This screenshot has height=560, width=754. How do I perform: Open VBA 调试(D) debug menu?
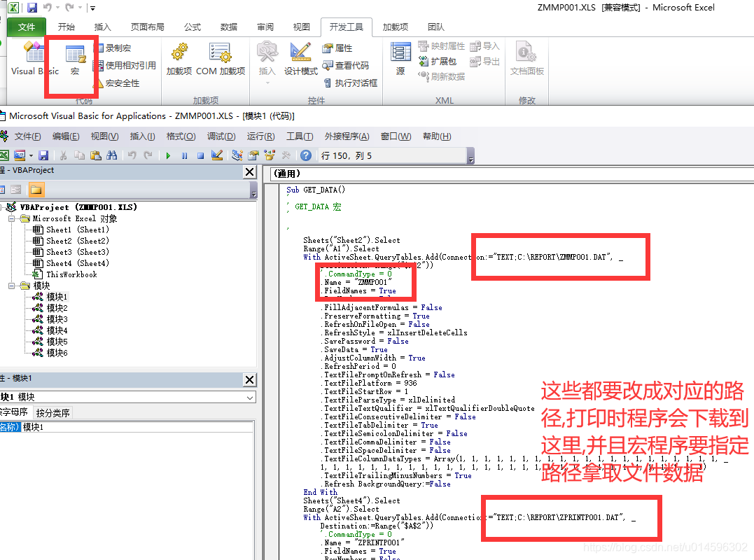tap(221, 136)
